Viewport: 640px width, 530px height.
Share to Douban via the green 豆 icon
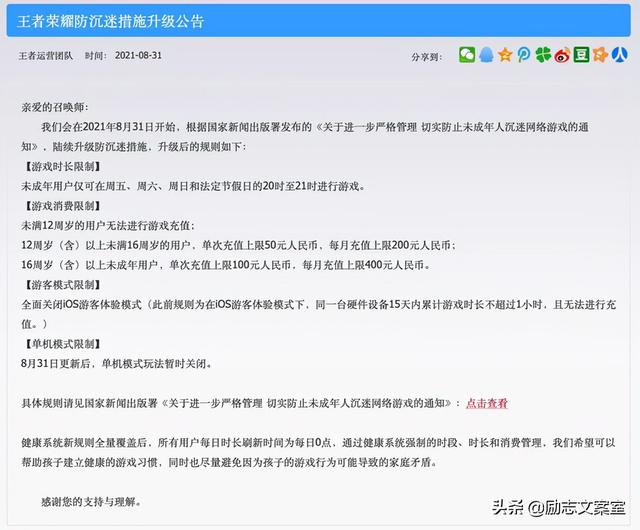[x=581, y=55]
